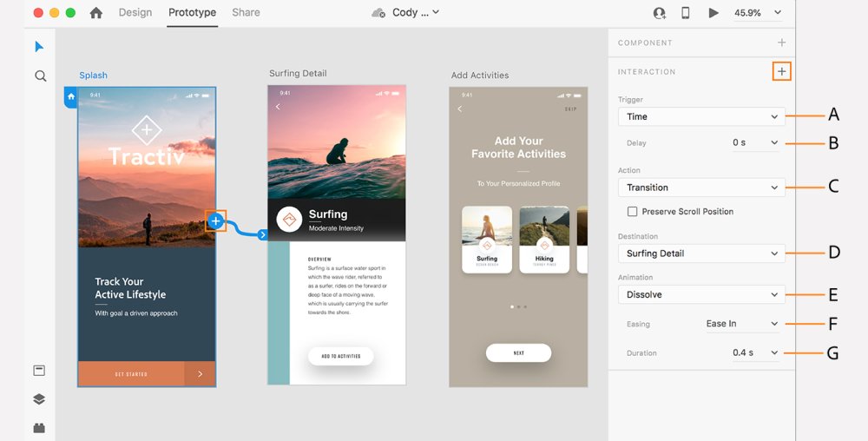This screenshot has width=868, height=441.
Task: Click the Surfing heading on detail artboard
Action: coord(328,214)
